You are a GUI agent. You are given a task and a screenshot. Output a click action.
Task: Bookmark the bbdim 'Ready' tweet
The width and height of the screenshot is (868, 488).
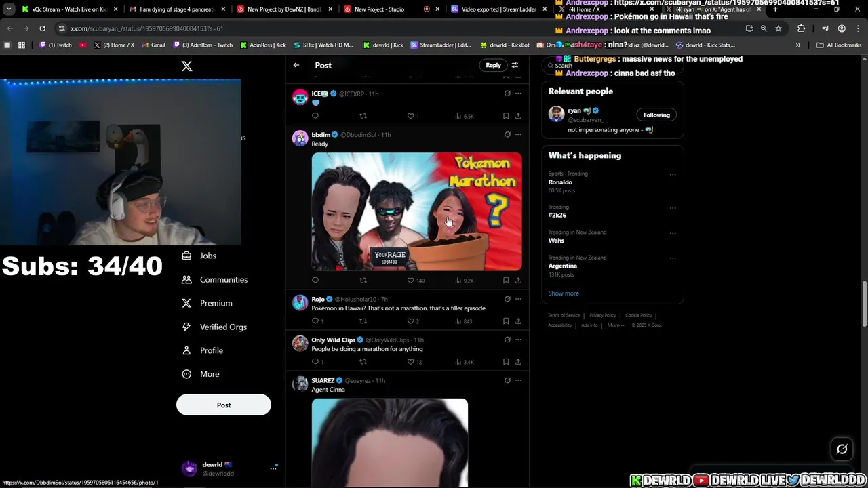[506, 281]
